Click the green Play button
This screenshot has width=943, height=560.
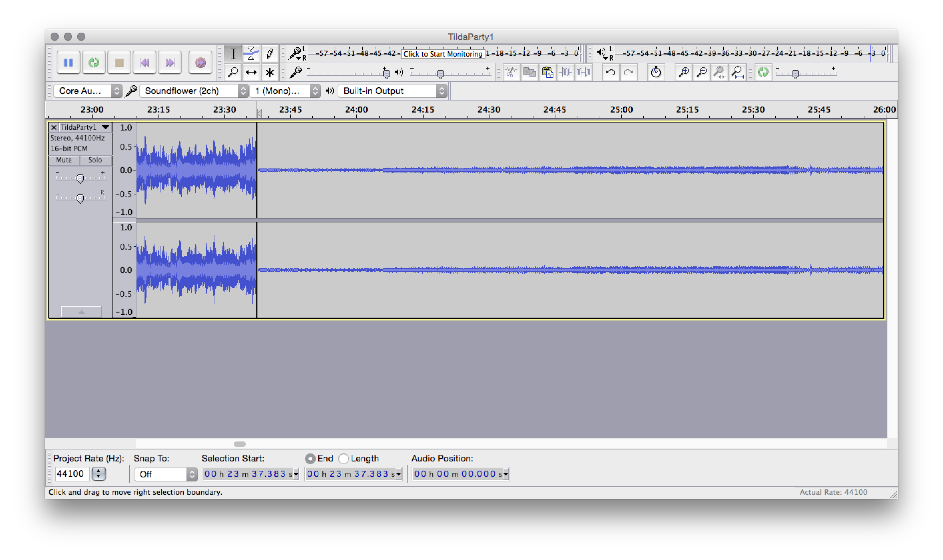[x=94, y=62]
